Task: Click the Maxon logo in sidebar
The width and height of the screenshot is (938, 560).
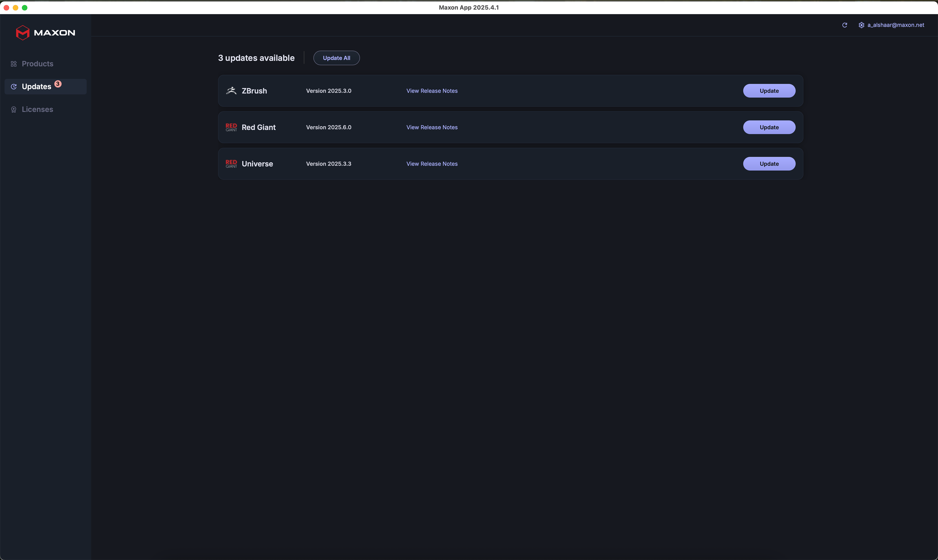Action: (x=45, y=33)
